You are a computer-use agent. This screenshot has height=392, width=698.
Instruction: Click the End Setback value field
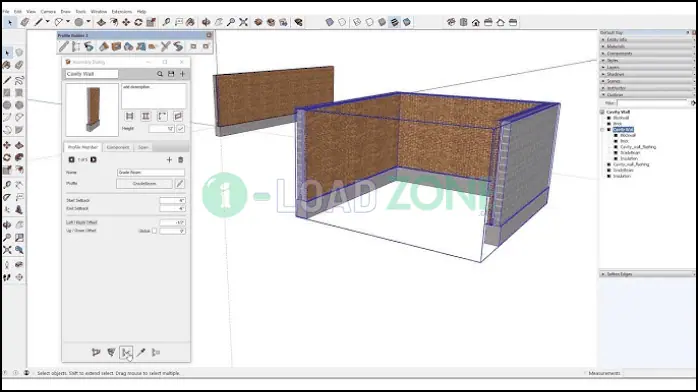point(172,209)
